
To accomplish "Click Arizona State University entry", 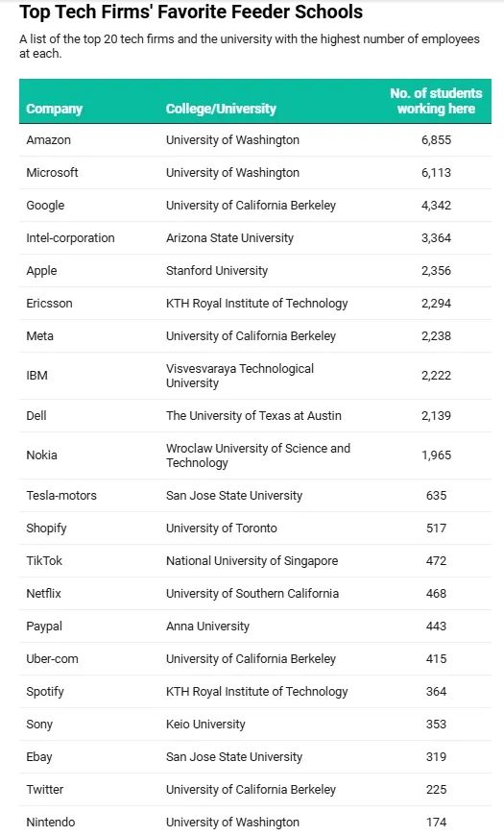I will click(x=229, y=237).
